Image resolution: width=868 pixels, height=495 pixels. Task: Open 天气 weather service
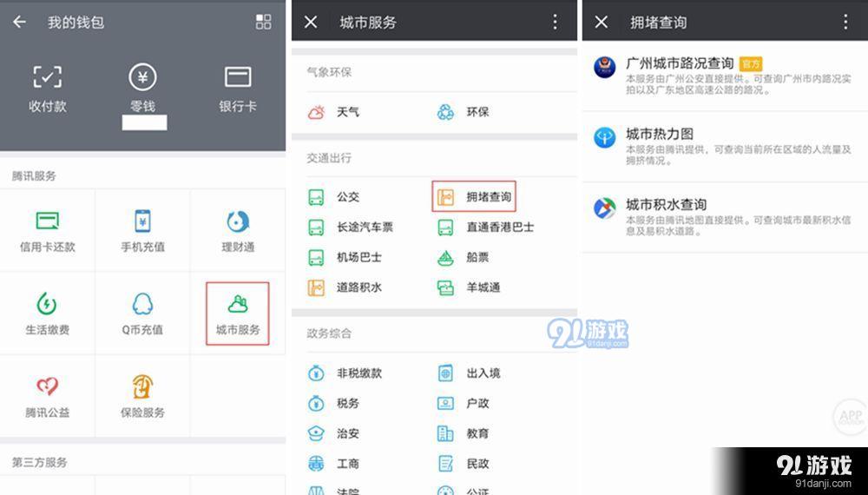click(x=334, y=112)
